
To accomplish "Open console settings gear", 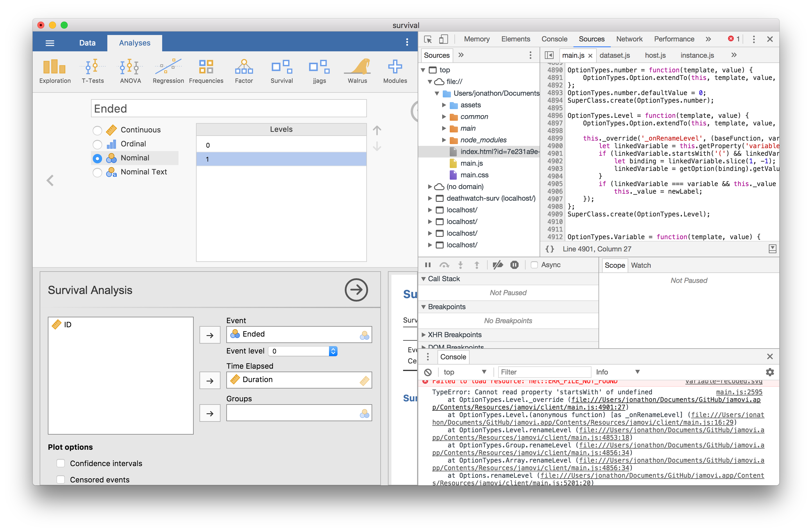I will 770,372.
